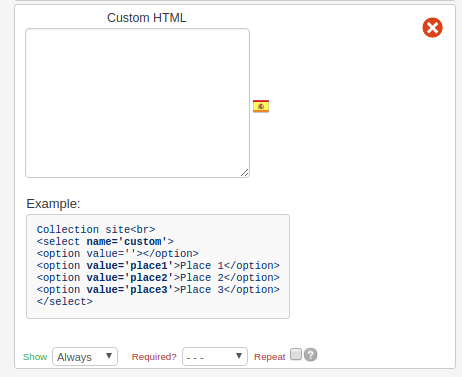Screen dimensions: 462x377
Task: Click the option value='place3' code line
Action: point(158,290)
